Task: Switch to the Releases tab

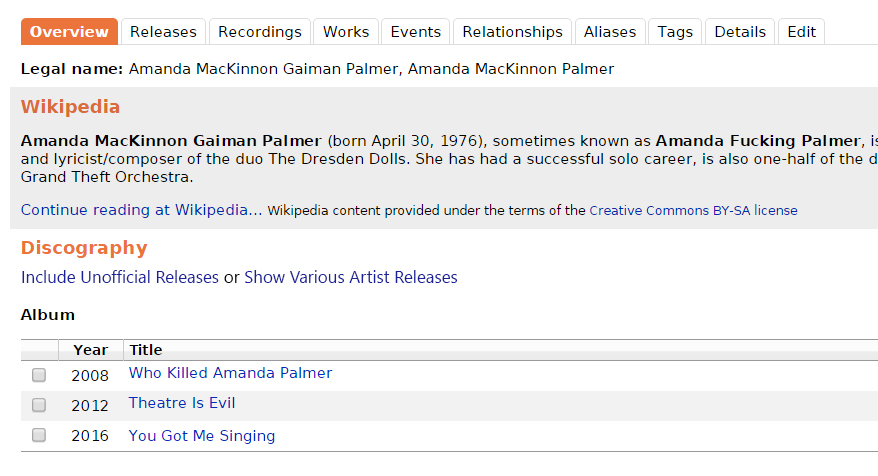Action: click(164, 32)
